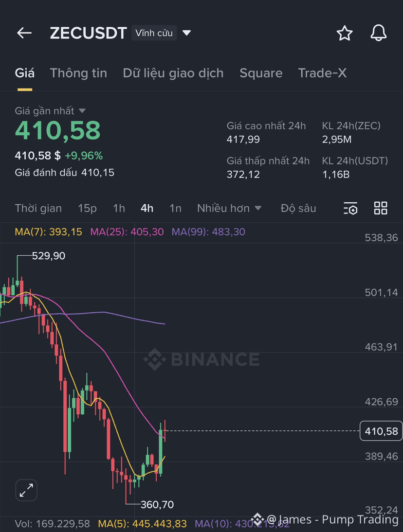Expand the Nhiều hơn timeframe dropdown
The image size is (403, 532).
tap(229, 208)
